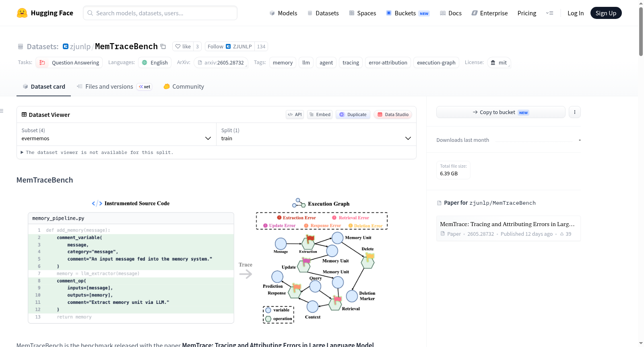
Task: Click the English language globe icon
Action: pyautogui.click(x=144, y=62)
